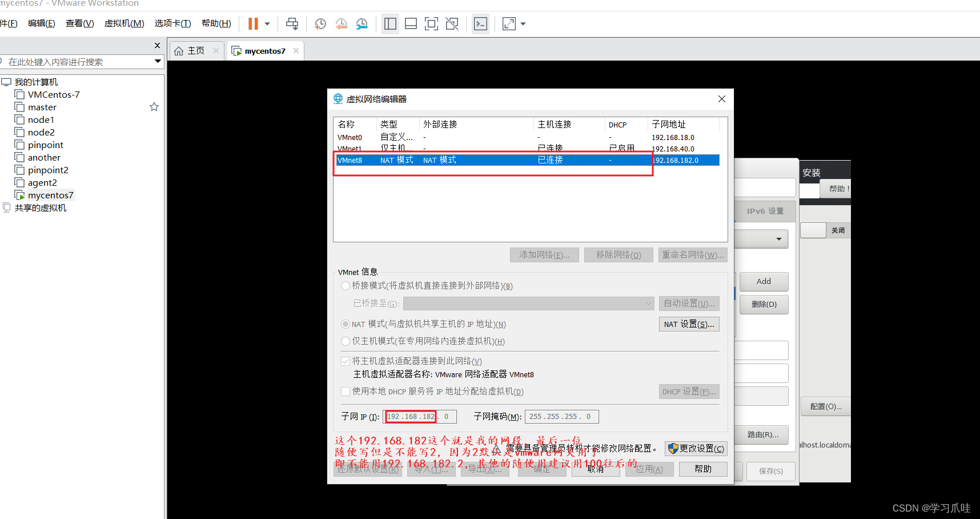Click the 帮助 button in network editor
Screen dimensions: 980x519
(x=703, y=469)
